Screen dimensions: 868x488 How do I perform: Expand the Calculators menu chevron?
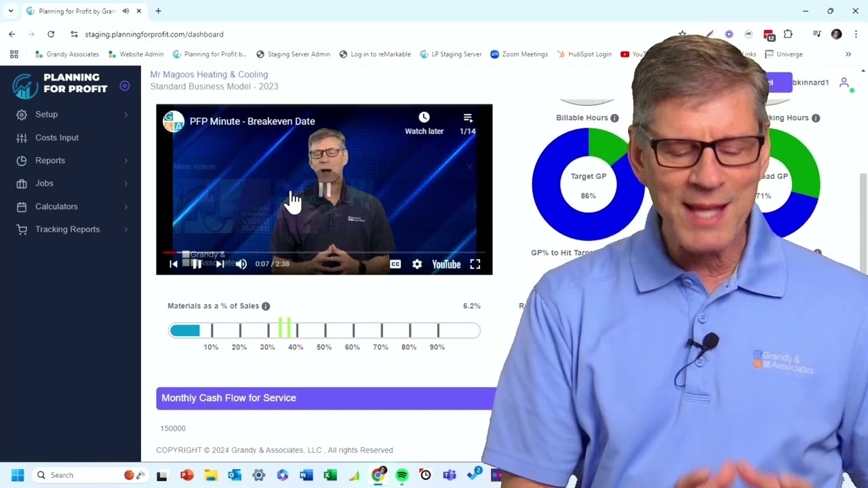126,207
